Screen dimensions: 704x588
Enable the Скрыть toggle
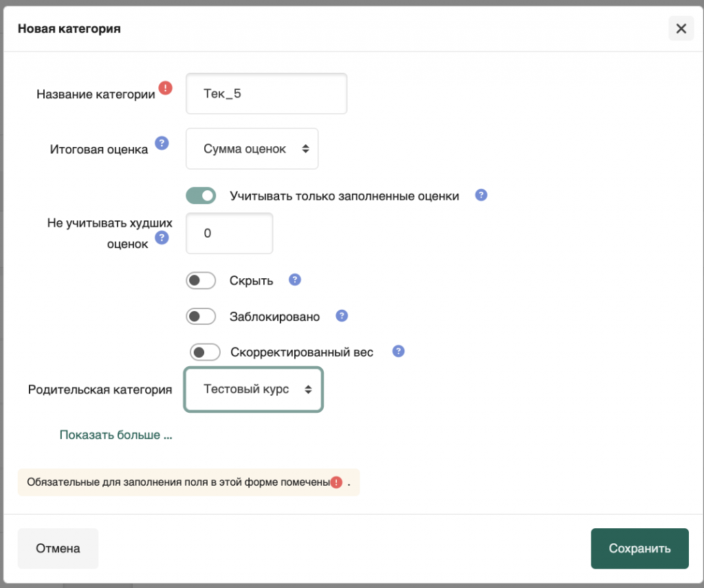click(x=201, y=280)
